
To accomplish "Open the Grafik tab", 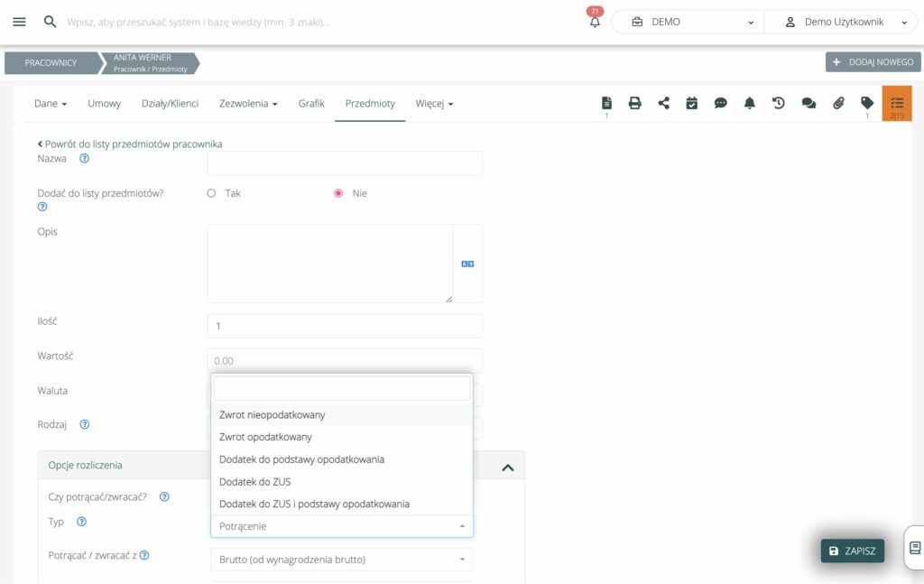I will tap(311, 104).
